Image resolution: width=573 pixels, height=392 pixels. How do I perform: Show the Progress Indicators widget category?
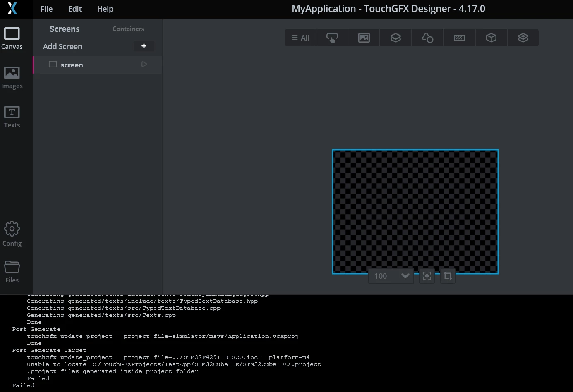[x=459, y=38]
